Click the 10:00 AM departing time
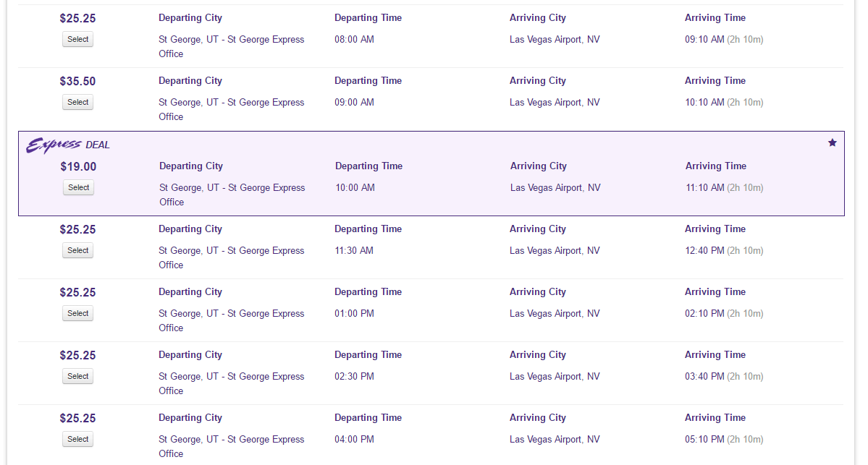Image resolution: width=868 pixels, height=465 pixels. pyautogui.click(x=355, y=188)
